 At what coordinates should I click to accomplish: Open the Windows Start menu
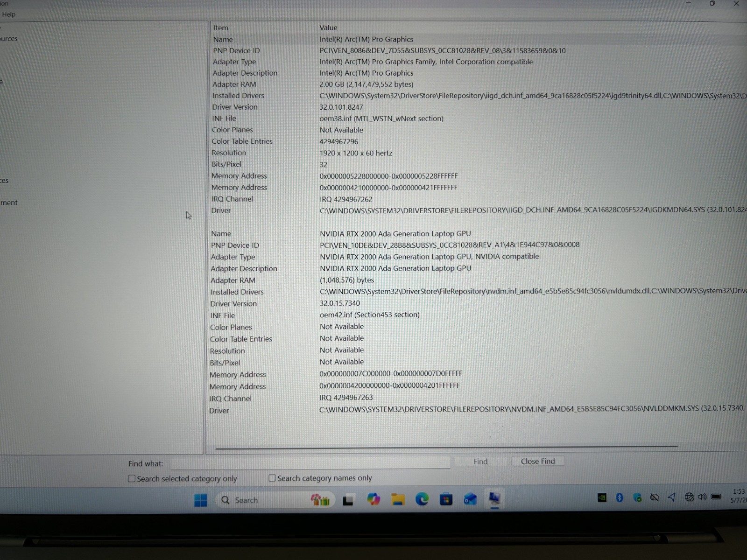[200, 500]
